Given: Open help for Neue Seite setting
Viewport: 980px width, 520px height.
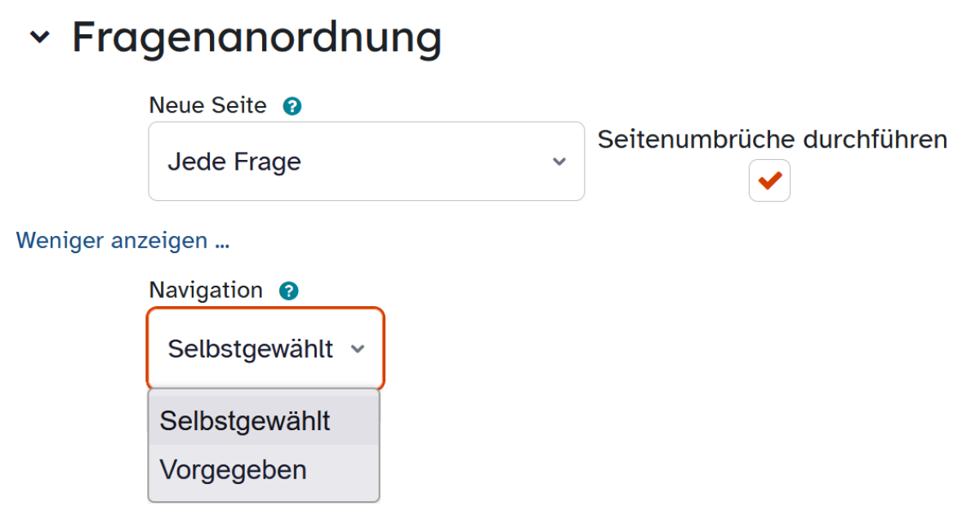Looking at the screenshot, I should pyautogui.click(x=292, y=106).
